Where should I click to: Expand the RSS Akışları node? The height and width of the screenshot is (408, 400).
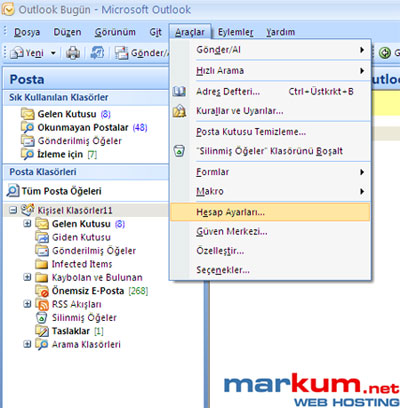tap(27, 304)
